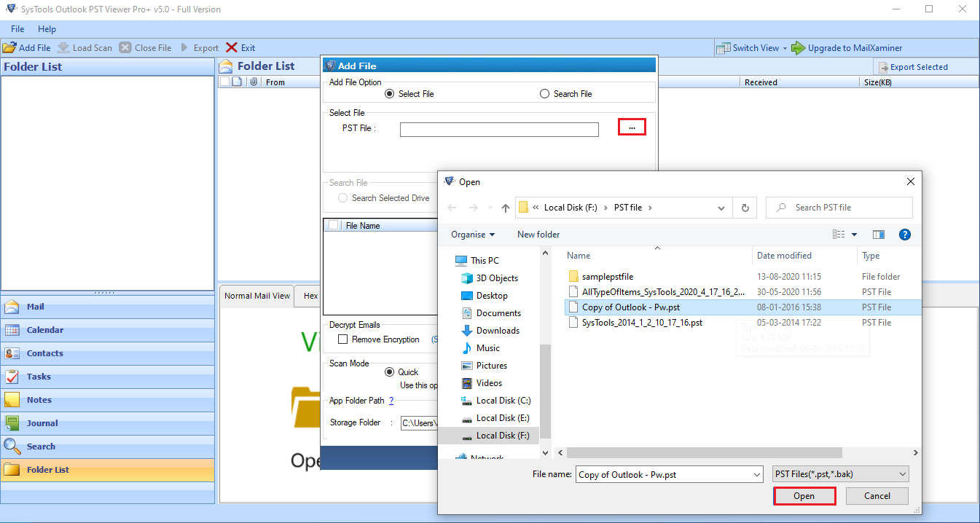The height and width of the screenshot is (523, 980).
Task: Open the PST Files type filter
Action: point(841,474)
